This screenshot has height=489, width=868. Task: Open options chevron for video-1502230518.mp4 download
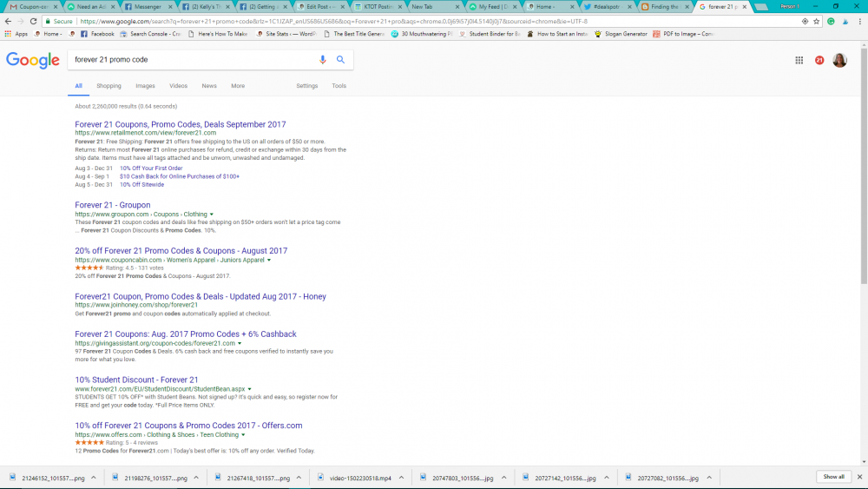coord(401,478)
